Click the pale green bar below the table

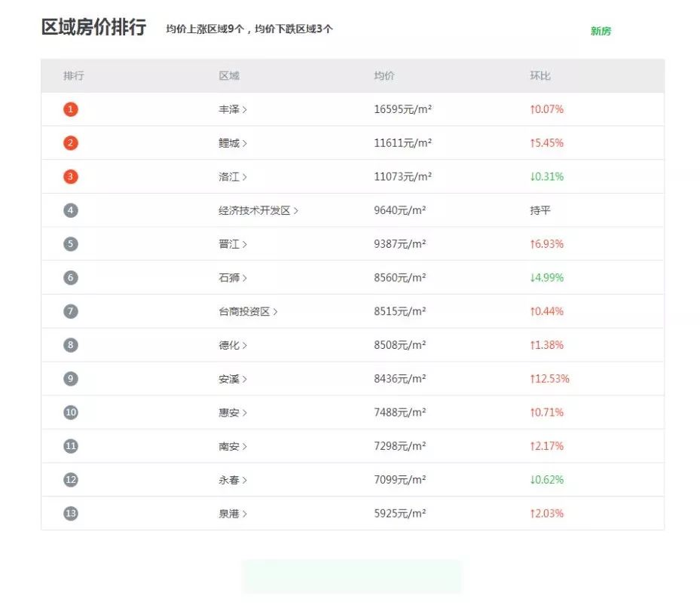click(351, 576)
